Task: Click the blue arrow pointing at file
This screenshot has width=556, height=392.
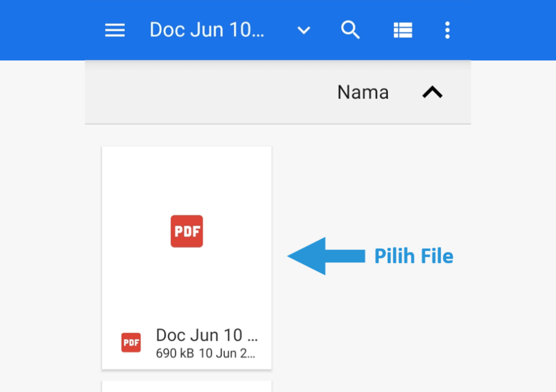Action: pos(326,256)
